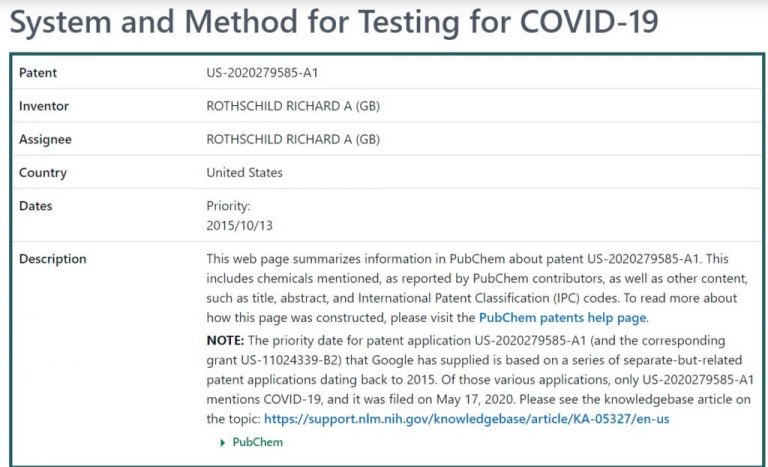Click the Description row label
The height and width of the screenshot is (467, 768).
[x=53, y=259]
